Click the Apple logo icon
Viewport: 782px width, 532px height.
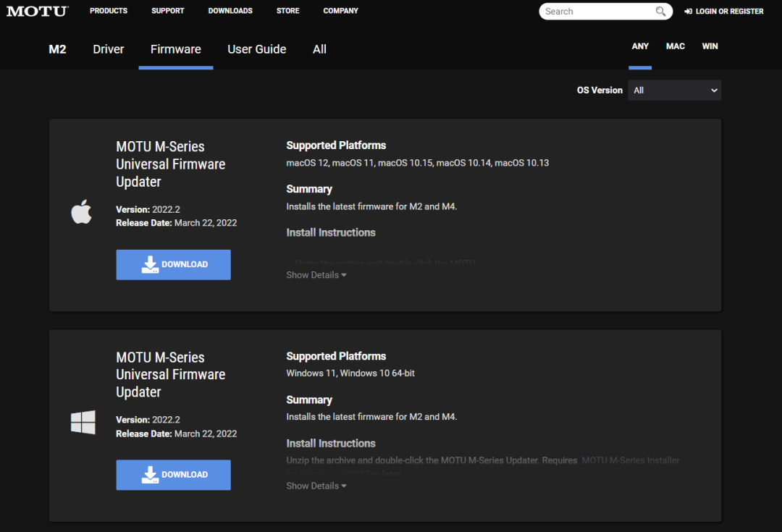81,212
